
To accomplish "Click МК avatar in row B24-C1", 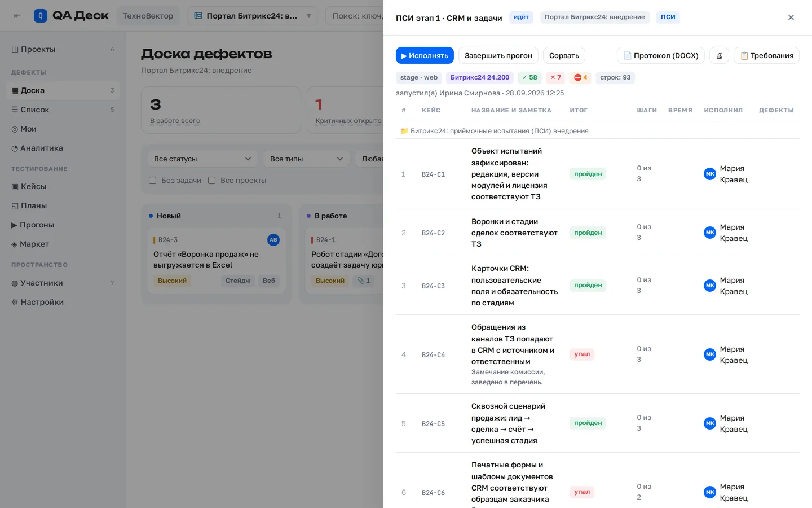I will point(710,174).
